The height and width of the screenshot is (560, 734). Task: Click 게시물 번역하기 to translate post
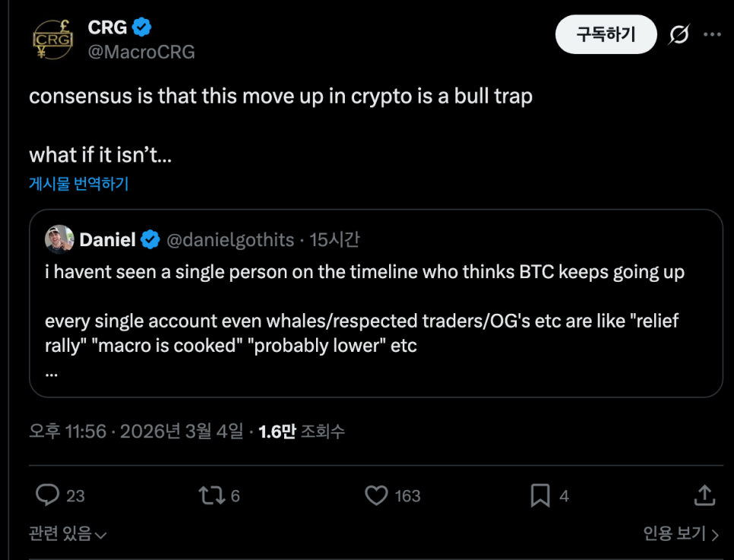tap(78, 183)
